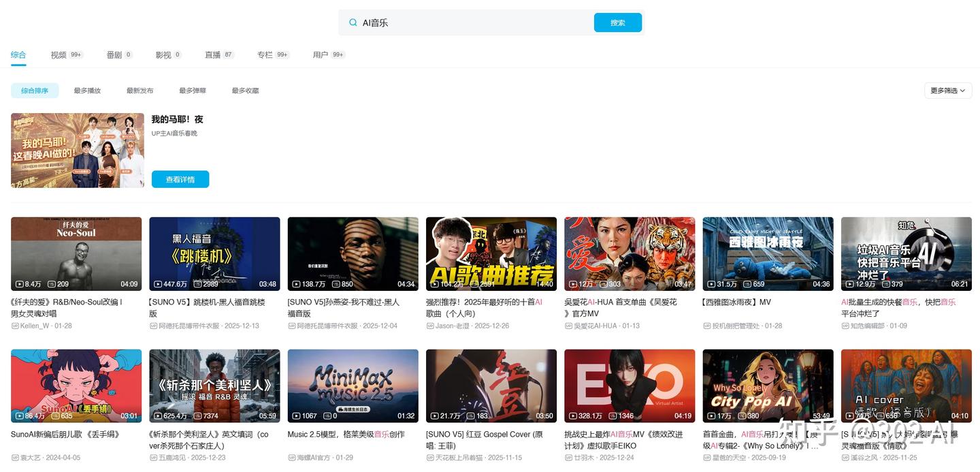Viewport: 980px width, 472px height.
Task: Click title 《纤夫的爱》R&B/Neo-Soul改编
Action: tap(67, 308)
